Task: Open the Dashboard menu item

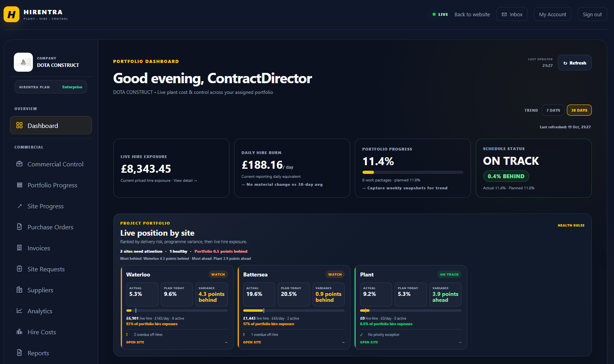Action: click(51, 126)
